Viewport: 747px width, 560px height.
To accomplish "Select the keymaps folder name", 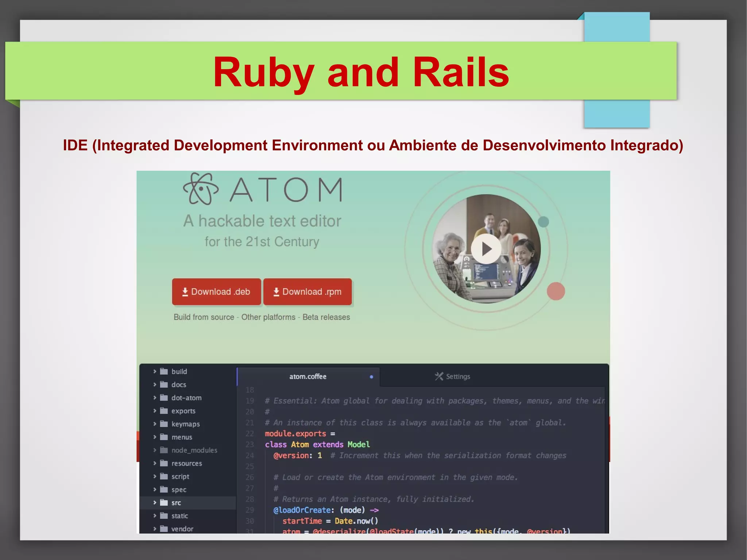I will tap(186, 424).
